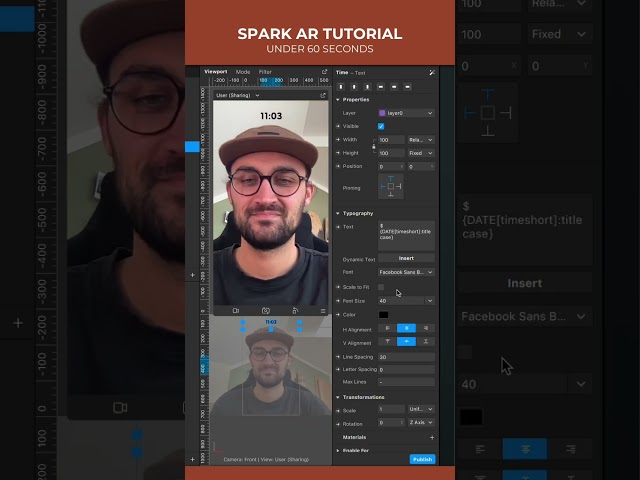Collapse the Transformations section
This screenshot has width=640, height=480.
point(338,397)
